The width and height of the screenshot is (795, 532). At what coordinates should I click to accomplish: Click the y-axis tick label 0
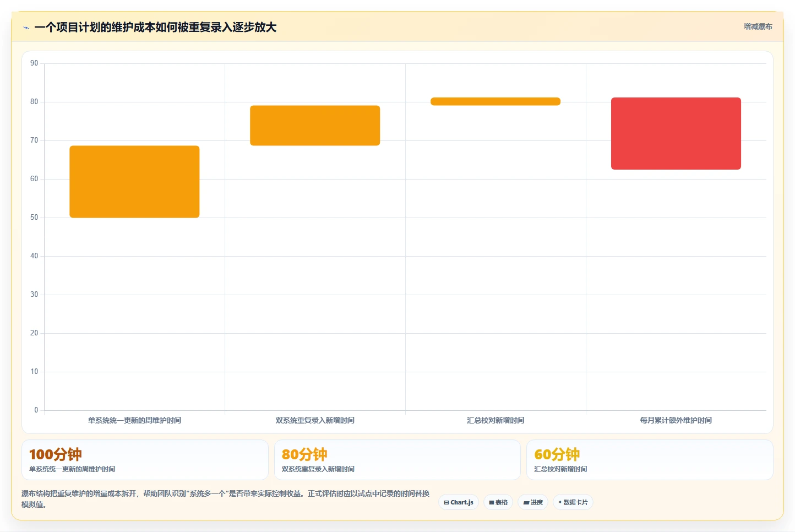36,410
